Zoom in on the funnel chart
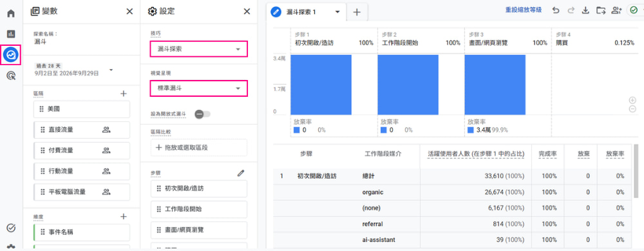Screen dimensions: 644x251 [632, 100]
